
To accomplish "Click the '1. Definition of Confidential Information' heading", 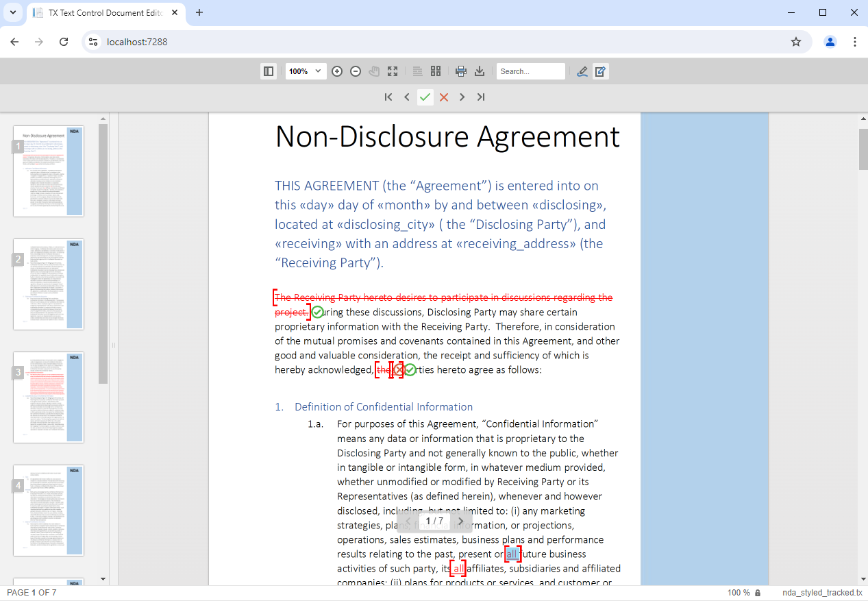I will 374,406.
